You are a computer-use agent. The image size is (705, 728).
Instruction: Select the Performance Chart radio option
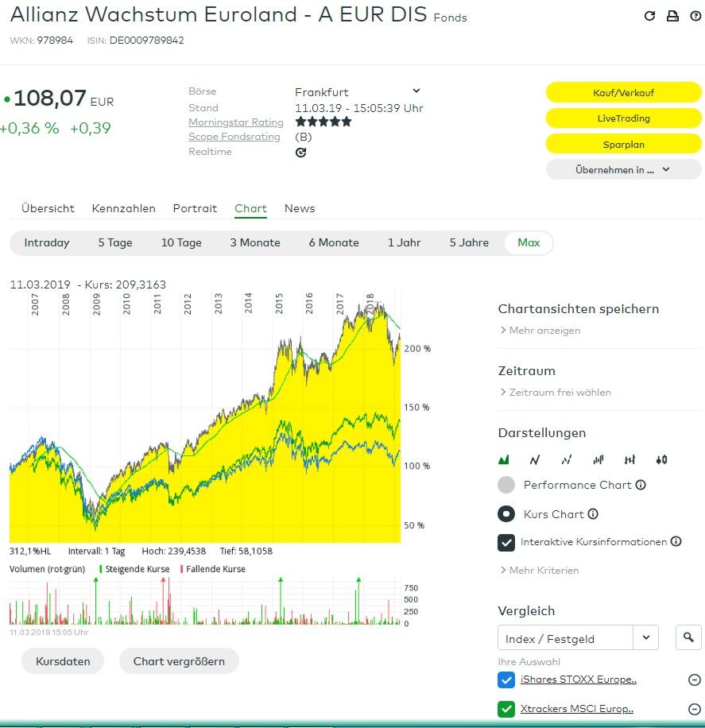(506, 485)
